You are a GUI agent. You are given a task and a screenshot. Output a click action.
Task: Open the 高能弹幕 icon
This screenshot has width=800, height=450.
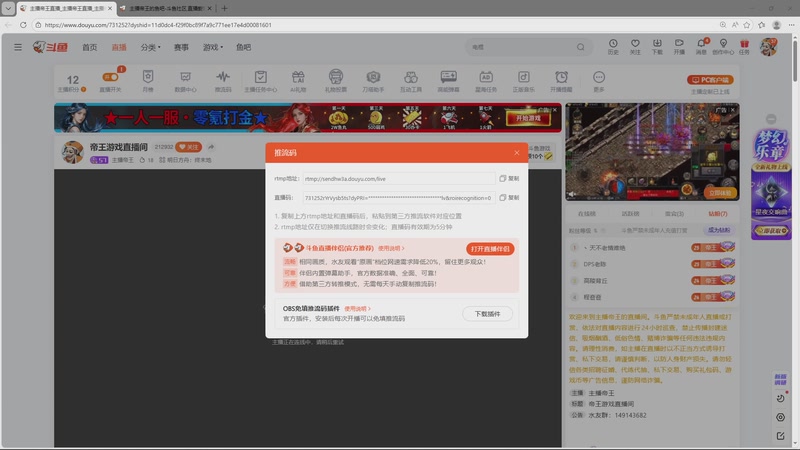point(448,81)
